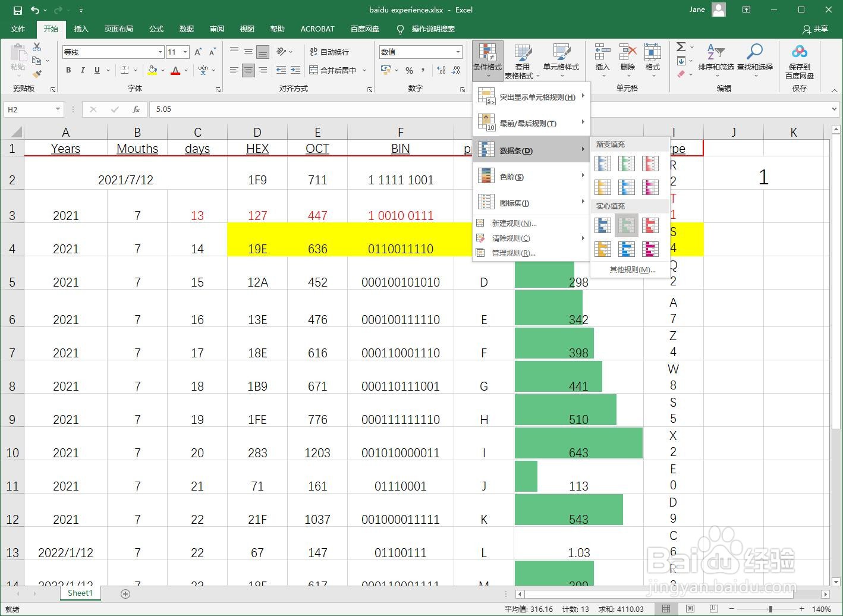Click Increase Decimal icon

point(441,70)
